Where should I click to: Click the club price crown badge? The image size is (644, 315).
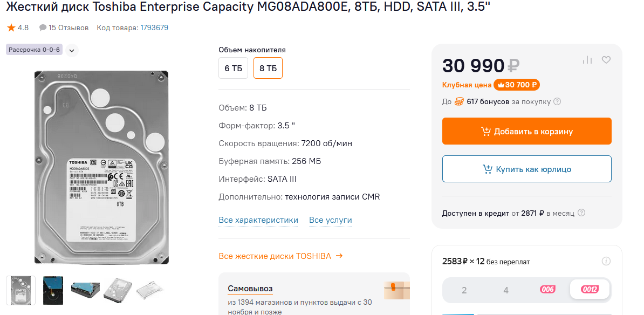point(516,85)
